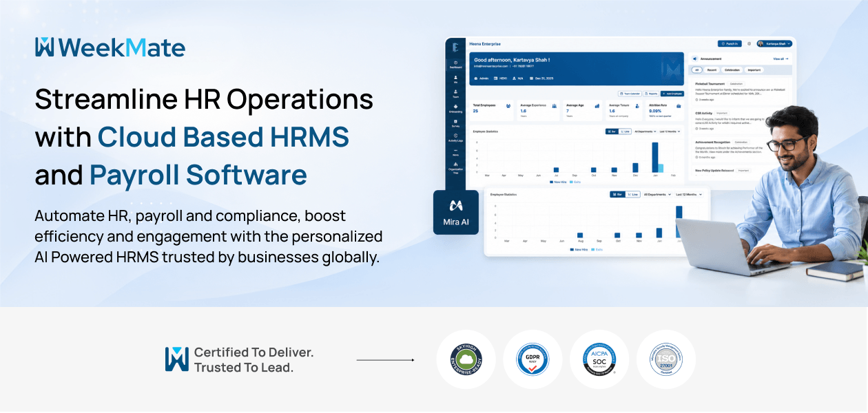
Task: Select the Recent announcements tab
Action: pos(712,70)
